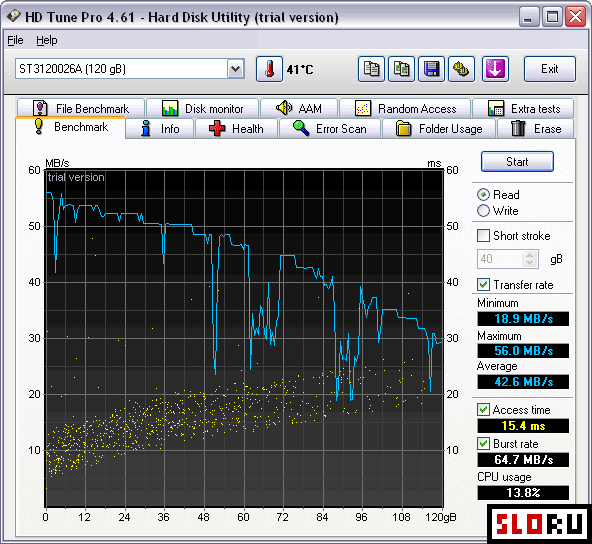This screenshot has width=592, height=544.
Task: Open options gear icon
Action: [461, 69]
